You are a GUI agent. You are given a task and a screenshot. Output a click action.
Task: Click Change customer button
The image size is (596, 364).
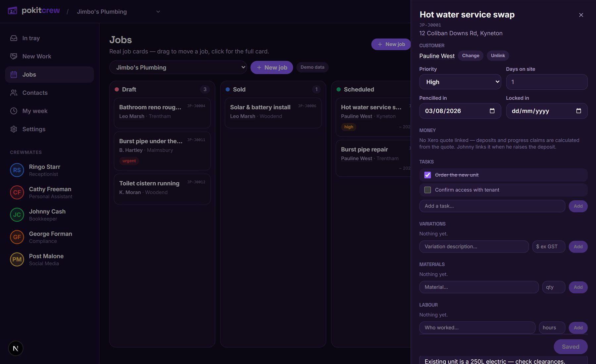tap(471, 56)
